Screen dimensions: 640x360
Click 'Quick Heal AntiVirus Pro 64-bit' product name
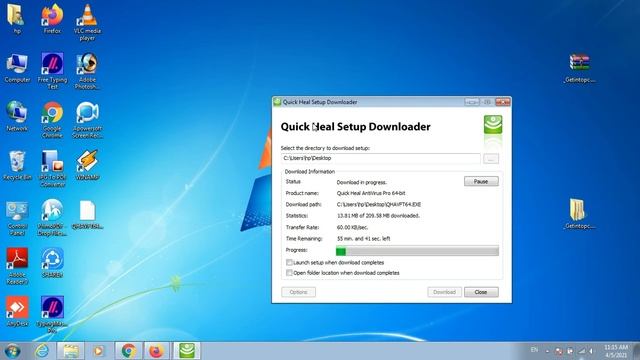[x=371, y=193]
